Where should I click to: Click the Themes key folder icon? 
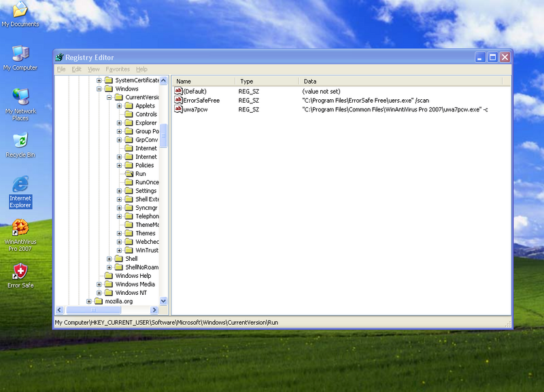pos(129,233)
